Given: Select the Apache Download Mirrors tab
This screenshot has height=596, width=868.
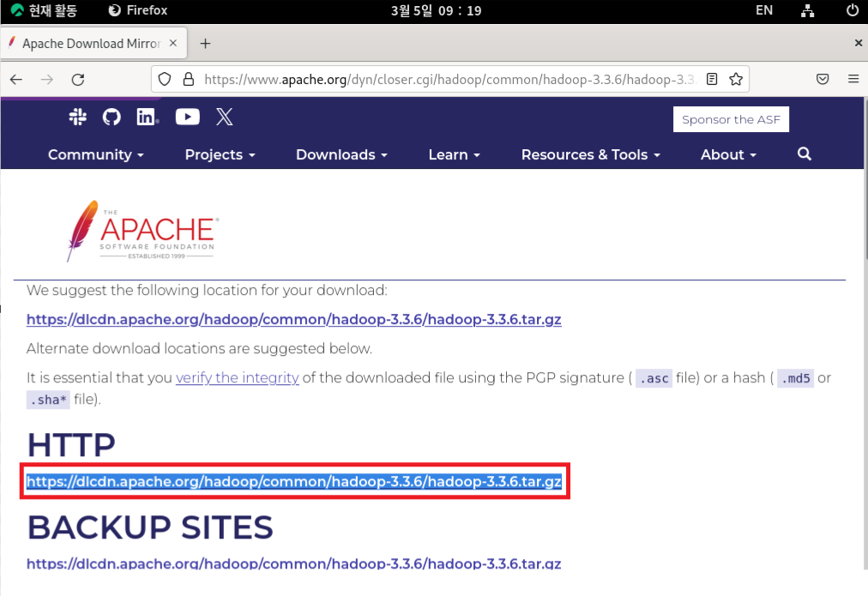Looking at the screenshot, I should pos(93,43).
